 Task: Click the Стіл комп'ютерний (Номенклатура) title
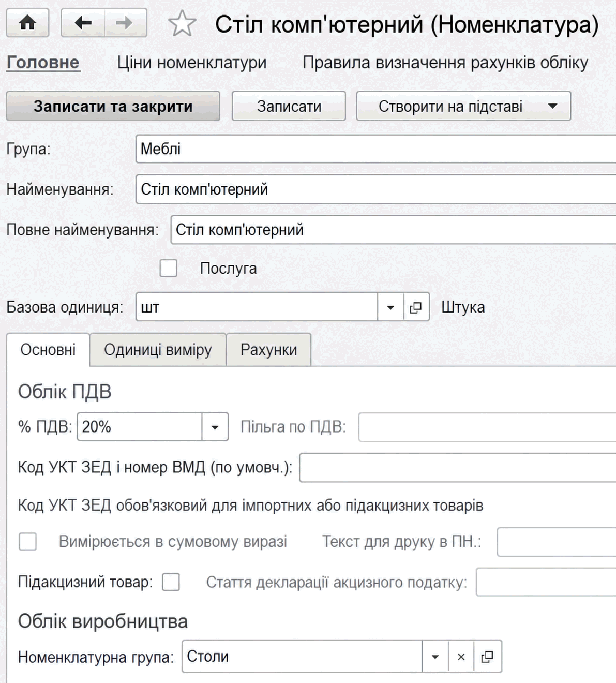pos(407,24)
